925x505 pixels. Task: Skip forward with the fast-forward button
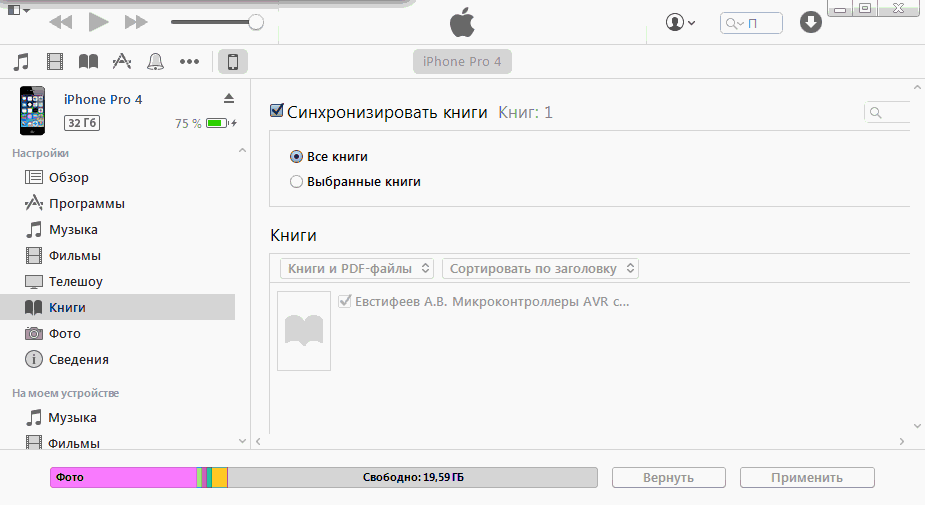click(136, 22)
